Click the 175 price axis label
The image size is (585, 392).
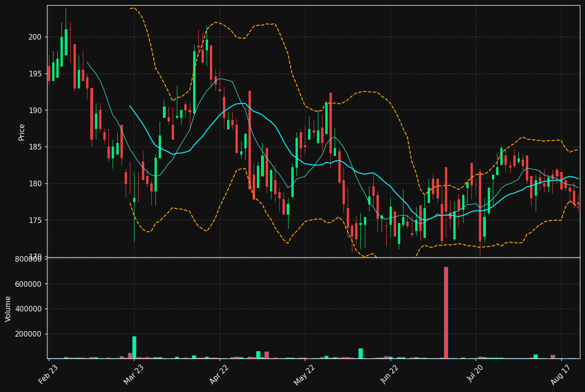pyautogui.click(x=36, y=220)
